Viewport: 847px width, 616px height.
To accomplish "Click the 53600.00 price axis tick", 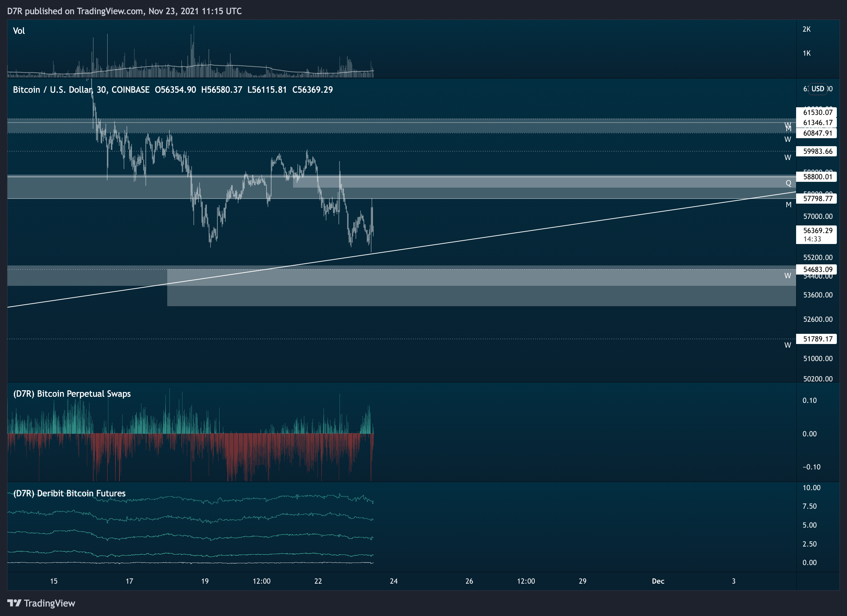I will [x=818, y=295].
